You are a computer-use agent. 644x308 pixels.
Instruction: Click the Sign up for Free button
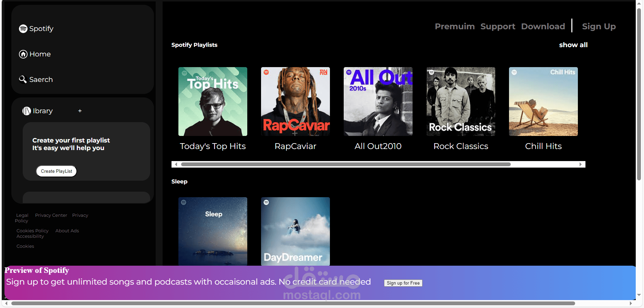(x=403, y=283)
